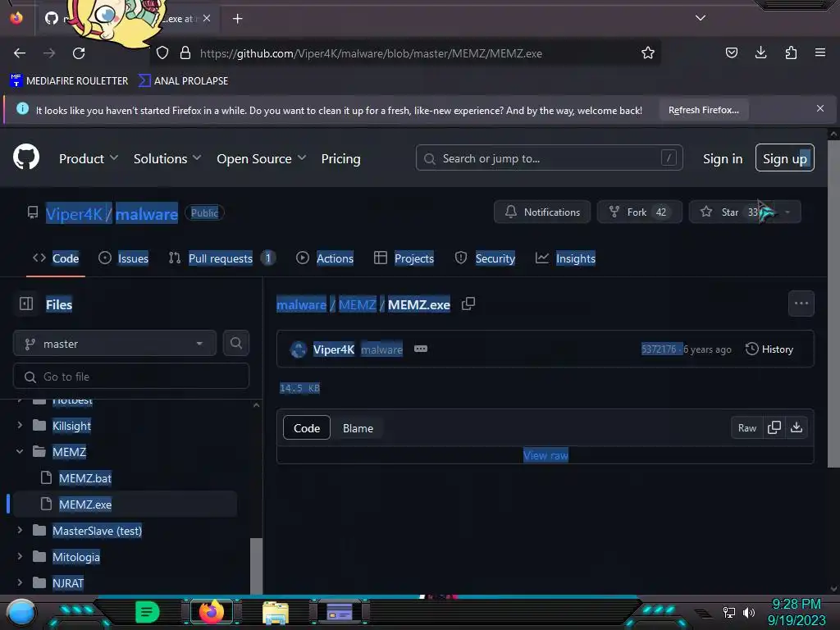Click the file tree search icon
The image size is (840, 630).
(x=236, y=344)
